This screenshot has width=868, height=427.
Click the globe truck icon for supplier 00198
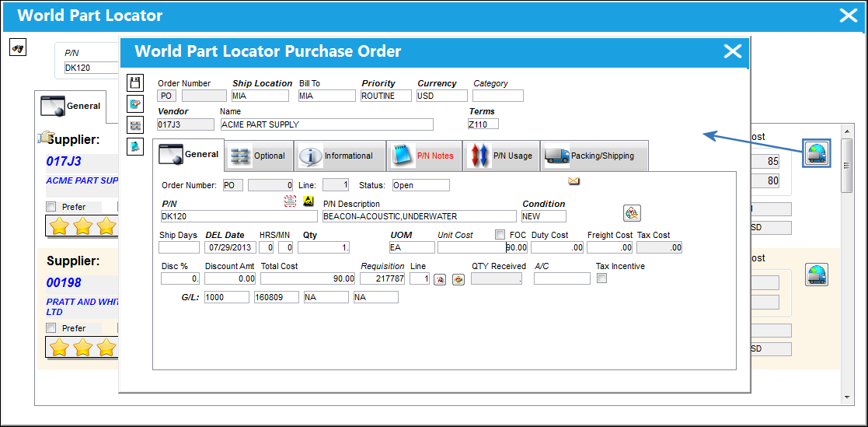[x=817, y=275]
